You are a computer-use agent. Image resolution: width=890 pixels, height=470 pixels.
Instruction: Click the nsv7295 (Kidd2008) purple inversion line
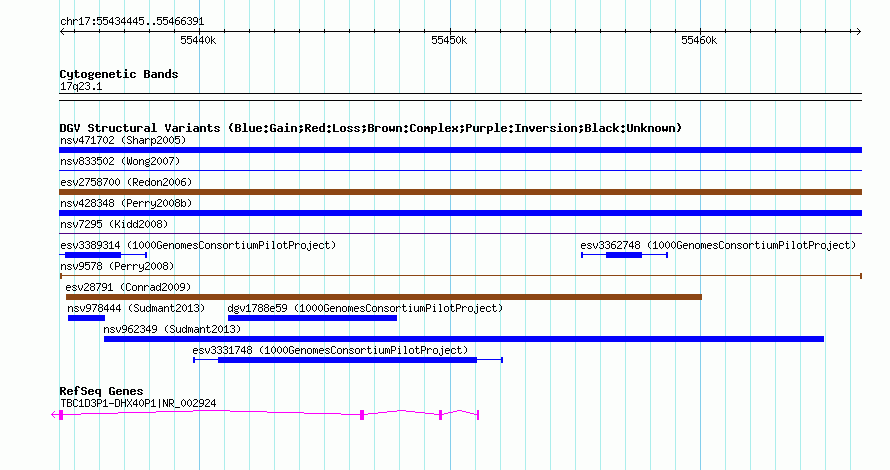460,233
